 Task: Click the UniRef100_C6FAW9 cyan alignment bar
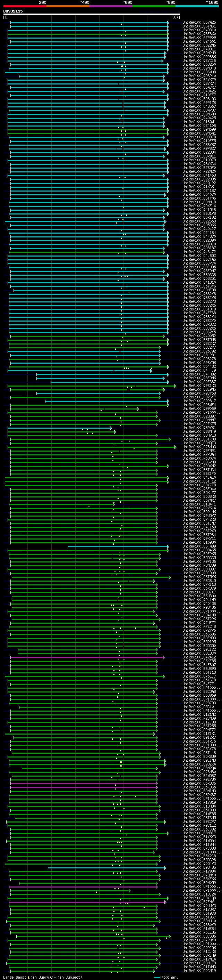pos(118,546)
